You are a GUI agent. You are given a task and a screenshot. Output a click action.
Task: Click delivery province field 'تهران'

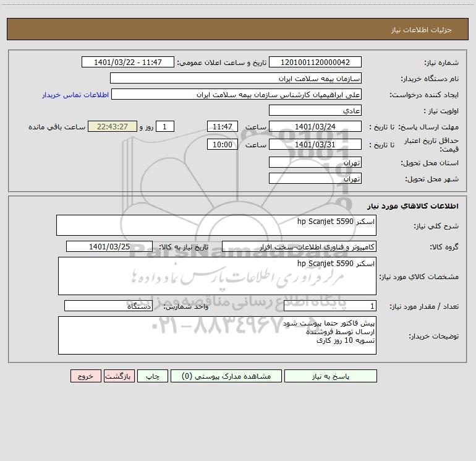point(315,162)
